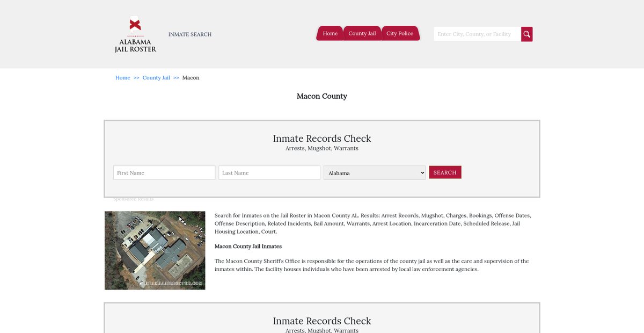Image resolution: width=644 pixels, height=333 pixels.
Task: Click the aerial jail facility photo
Action: pyautogui.click(x=155, y=250)
